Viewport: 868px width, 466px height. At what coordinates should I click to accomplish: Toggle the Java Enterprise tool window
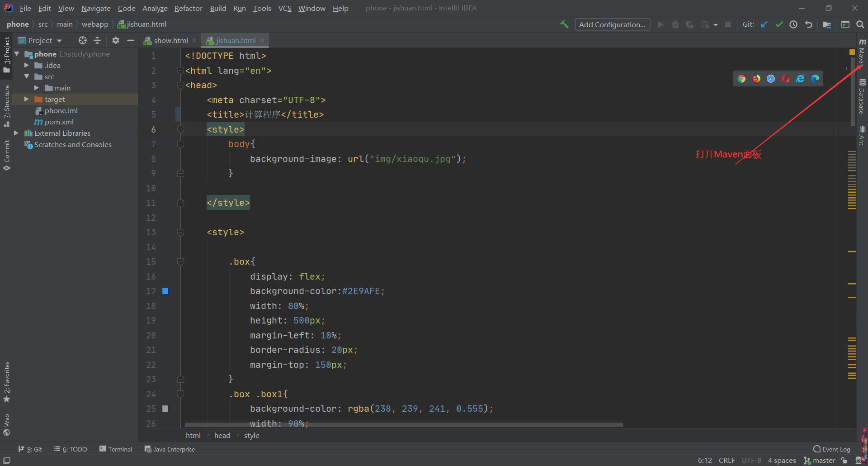(170, 449)
